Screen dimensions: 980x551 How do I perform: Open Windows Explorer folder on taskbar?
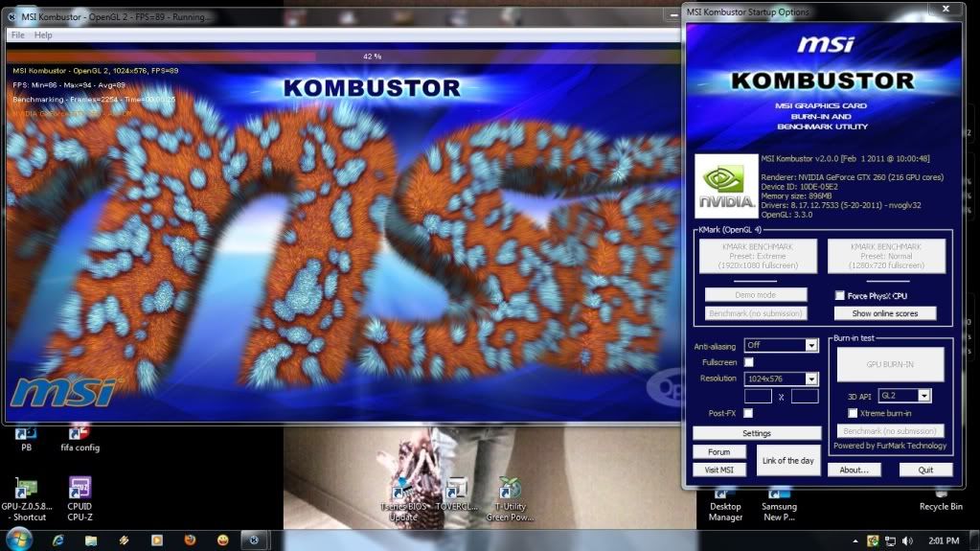(x=91, y=540)
